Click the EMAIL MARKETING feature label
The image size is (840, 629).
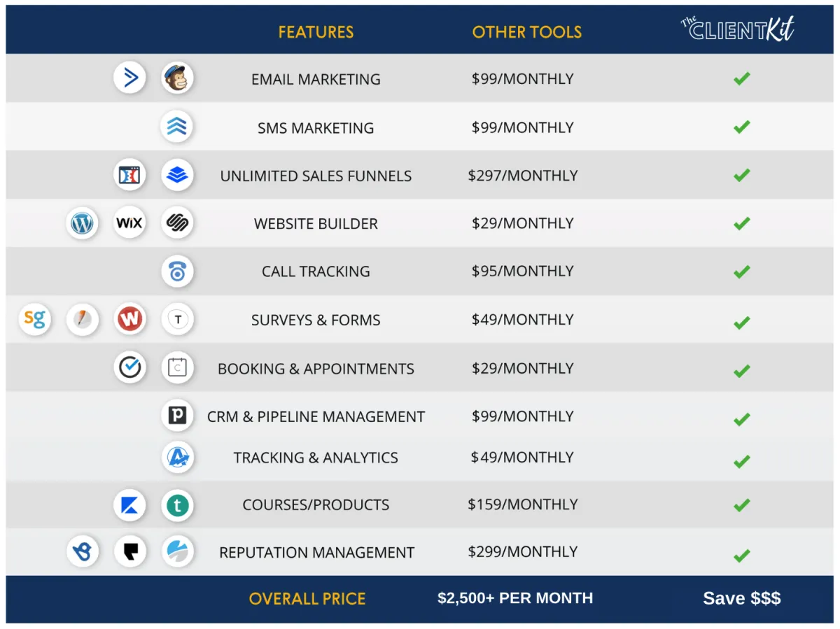316,80
